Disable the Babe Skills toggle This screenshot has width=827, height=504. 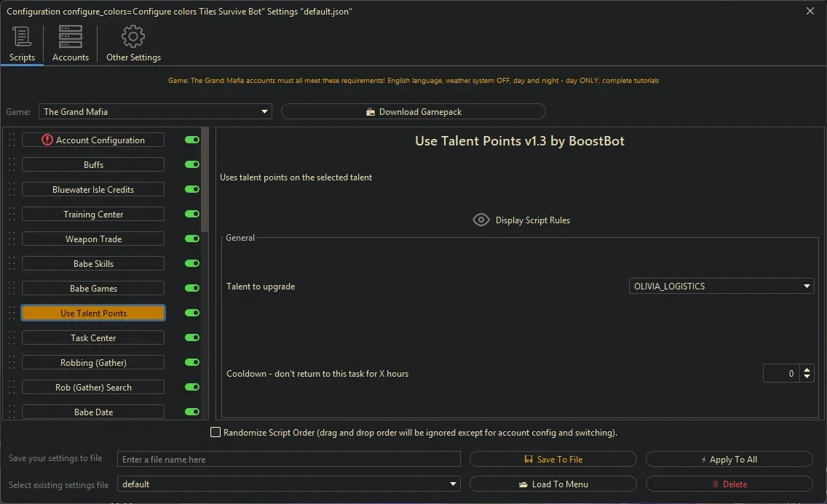pyautogui.click(x=192, y=263)
